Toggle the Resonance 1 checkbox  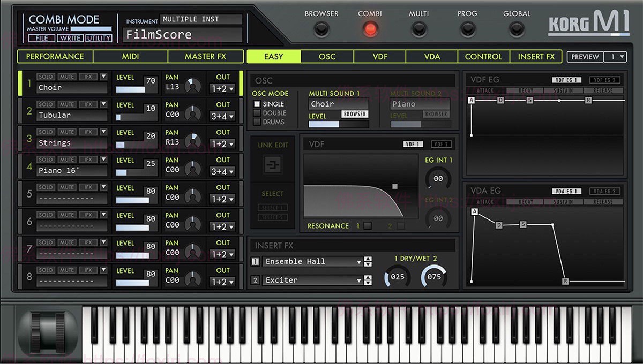tap(368, 226)
